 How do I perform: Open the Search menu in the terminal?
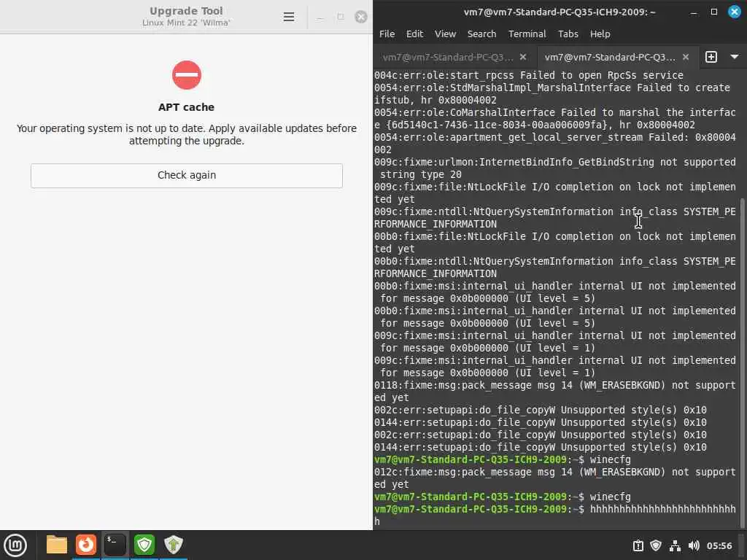[481, 34]
